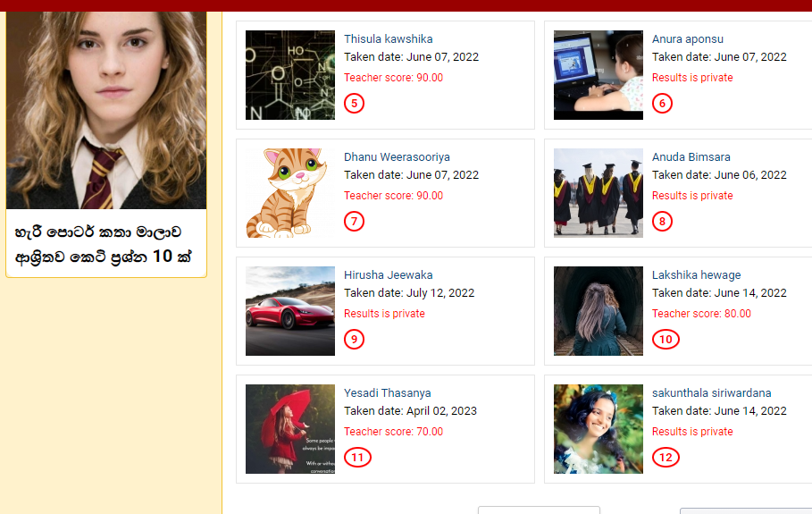
Task: Click the circled number 8 badge
Action: click(x=662, y=222)
